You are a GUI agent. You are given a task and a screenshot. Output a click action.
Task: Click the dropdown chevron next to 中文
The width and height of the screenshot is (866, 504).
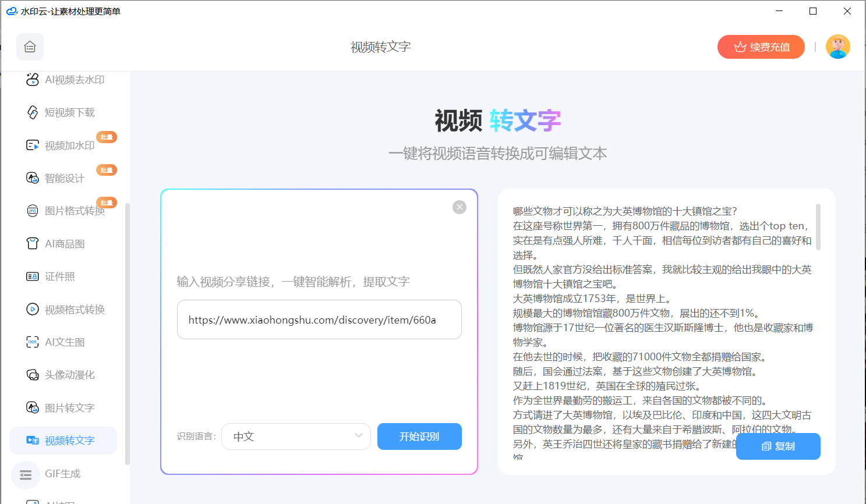point(359,436)
